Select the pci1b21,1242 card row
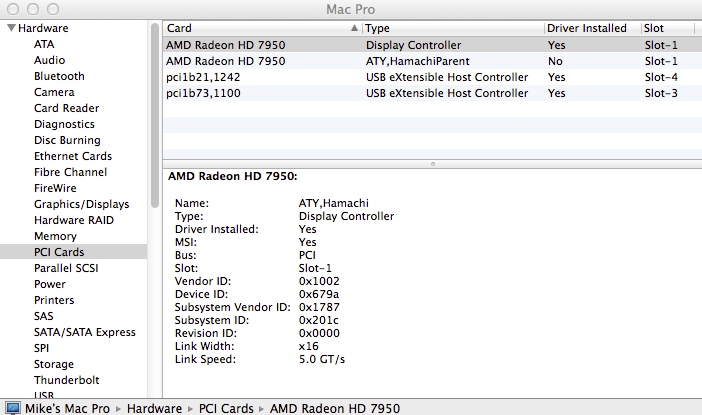This screenshot has width=702, height=415. [432, 77]
